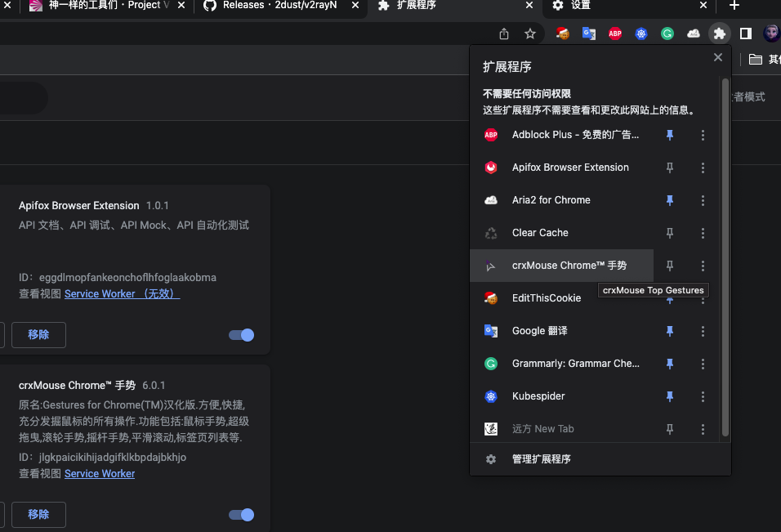Click the Aria2 cloud toolbar icon
The width and height of the screenshot is (781, 532).
(x=694, y=34)
